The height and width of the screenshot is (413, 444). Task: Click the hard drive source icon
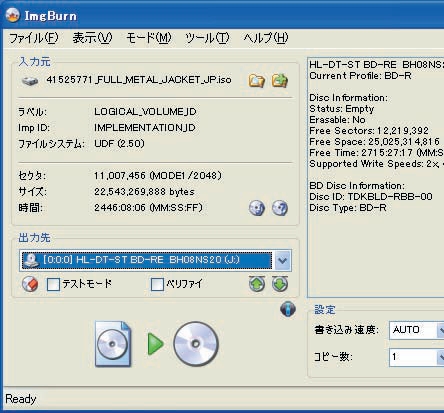(30, 81)
